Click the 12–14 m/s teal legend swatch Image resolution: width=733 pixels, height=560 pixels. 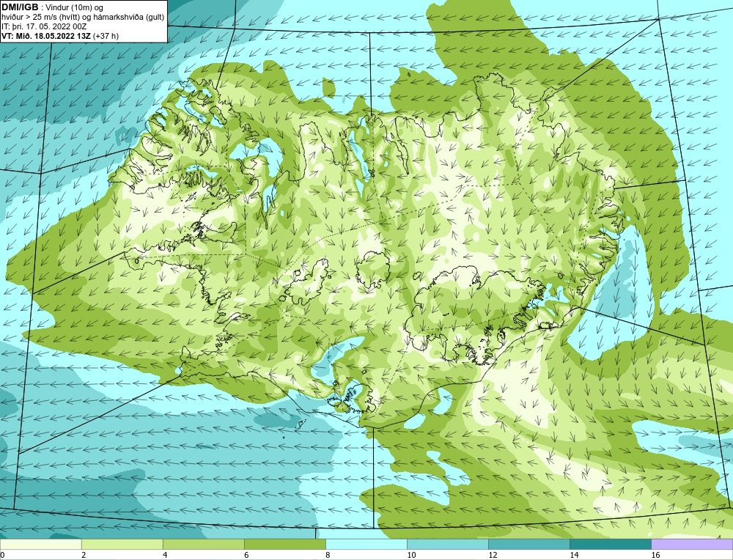[528, 544]
